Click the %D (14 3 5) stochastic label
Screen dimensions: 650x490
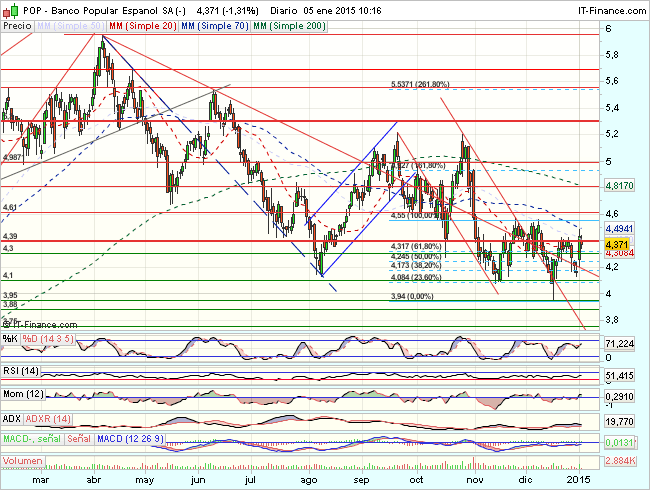[x=48, y=339]
